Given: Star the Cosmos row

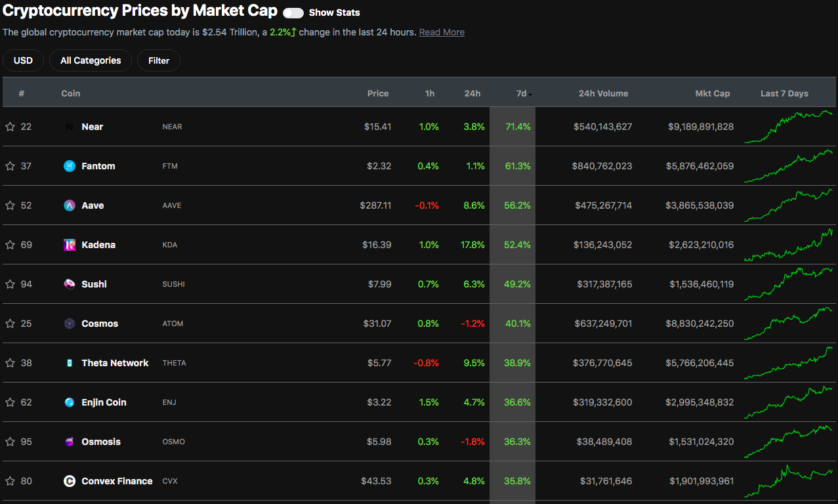Looking at the screenshot, I should click(x=10, y=324).
